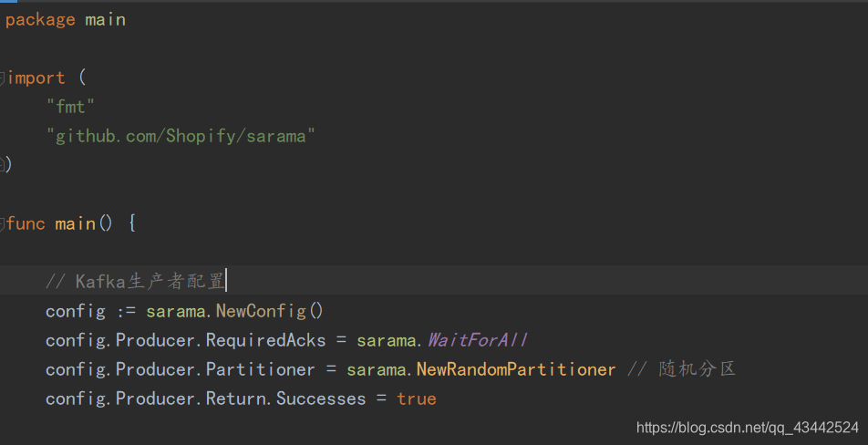This screenshot has width=868, height=445.
Task: Click the "// Kafka生产者配置" comment
Action: 135,281
